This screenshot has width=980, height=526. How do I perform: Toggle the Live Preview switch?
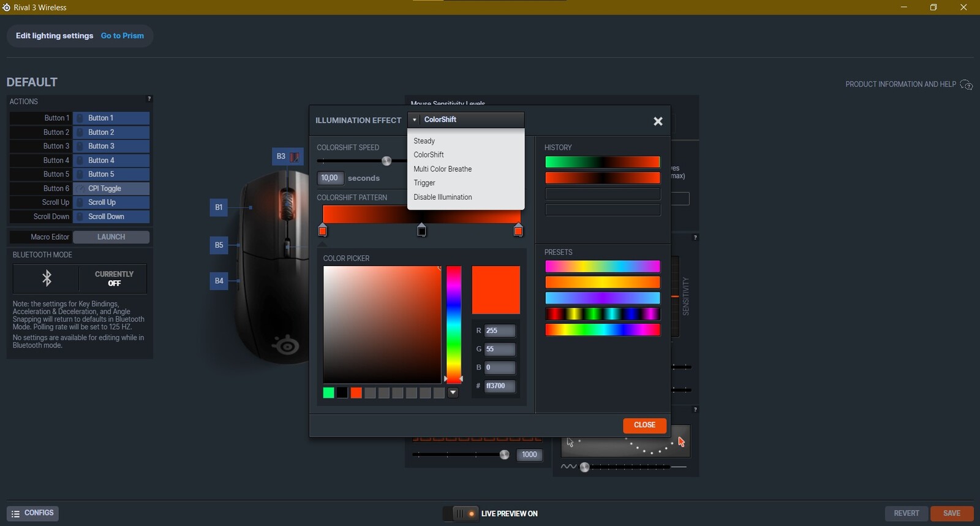pyautogui.click(x=464, y=514)
